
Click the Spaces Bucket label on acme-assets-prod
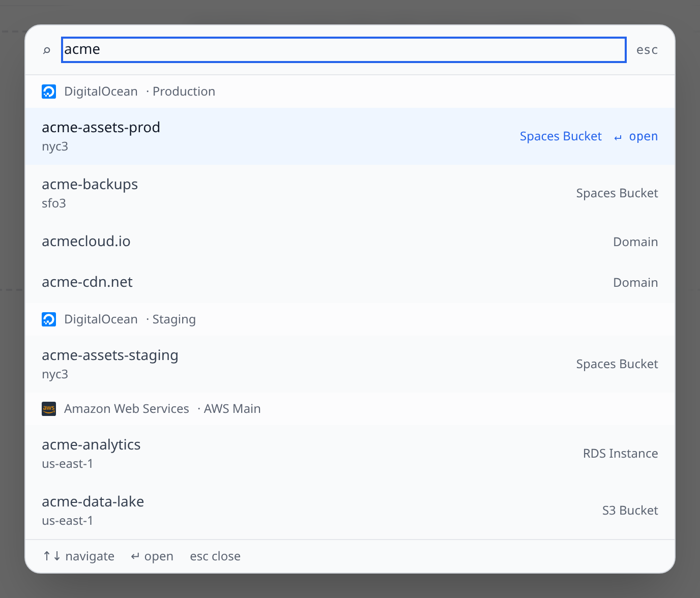(561, 136)
